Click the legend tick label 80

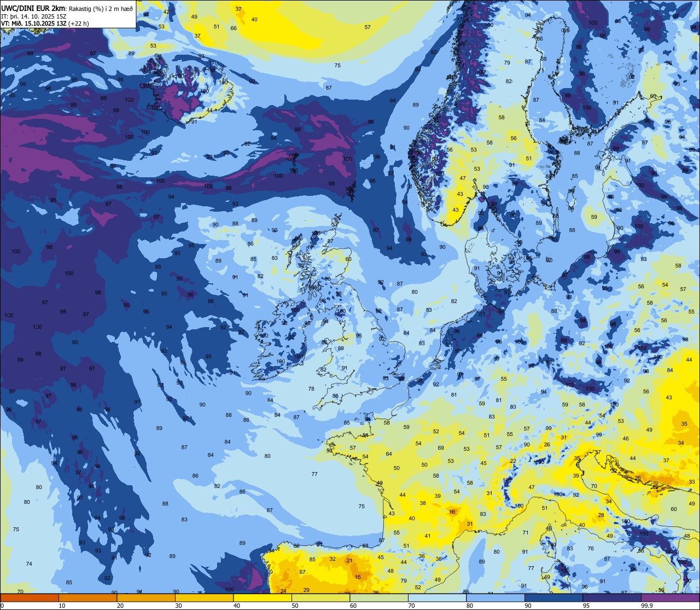470,606
